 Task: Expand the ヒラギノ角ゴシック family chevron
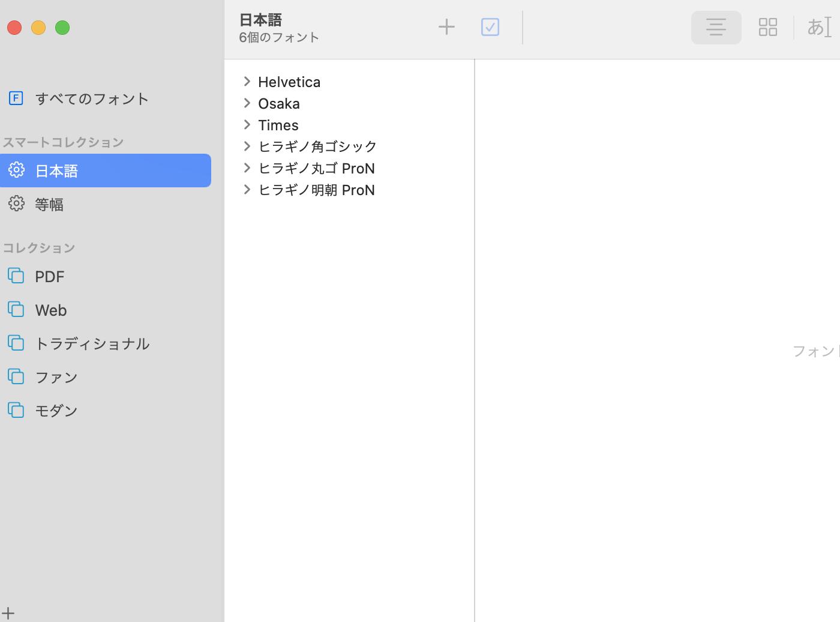click(x=247, y=146)
